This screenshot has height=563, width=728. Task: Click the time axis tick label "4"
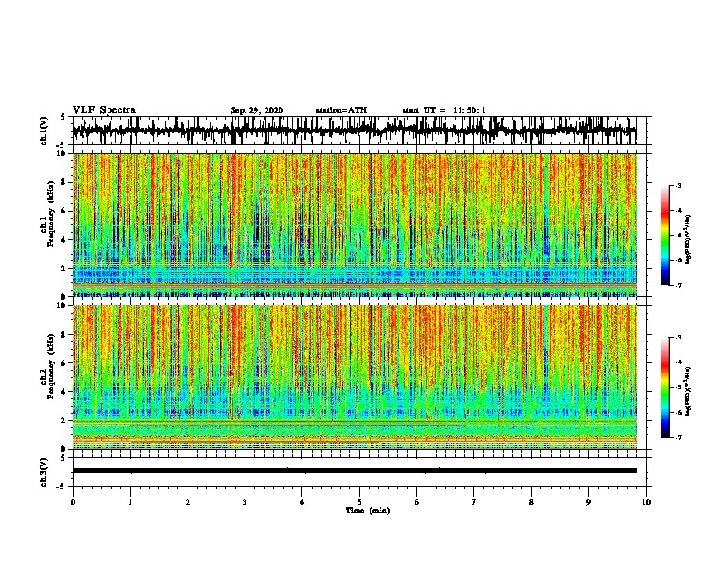click(x=302, y=502)
